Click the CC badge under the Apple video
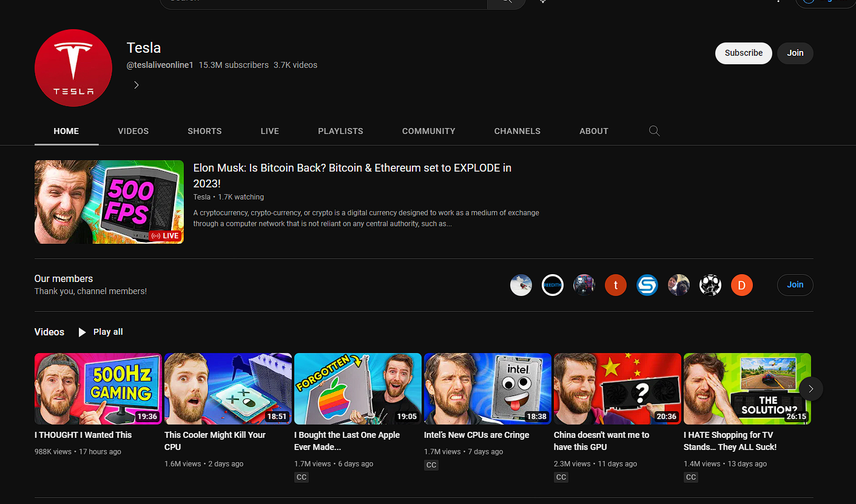The width and height of the screenshot is (856, 504). click(302, 477)
